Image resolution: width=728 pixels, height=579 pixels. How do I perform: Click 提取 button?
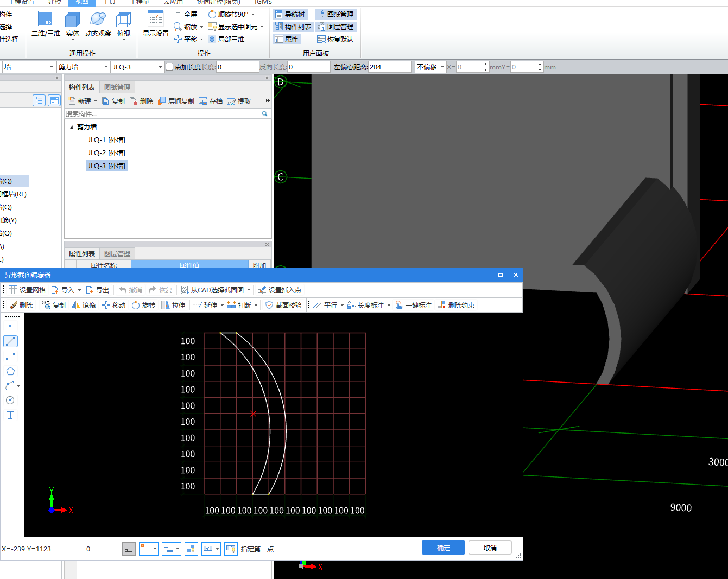[x=239, y=101]
